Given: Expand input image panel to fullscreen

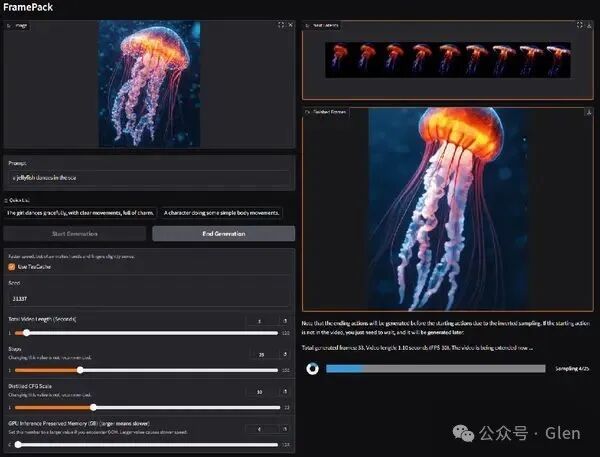Looking at the screenshot, I should (281, 25).
